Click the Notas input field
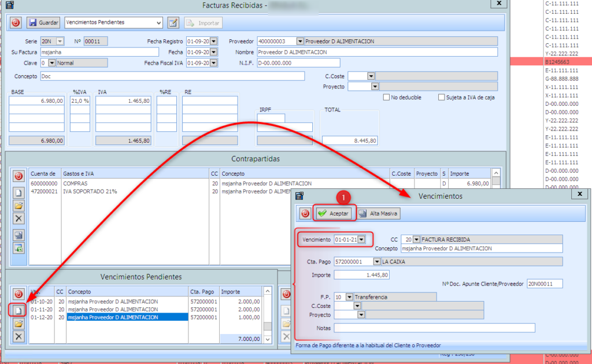Screen dimensions: 592x364 [x=434, y=328]
